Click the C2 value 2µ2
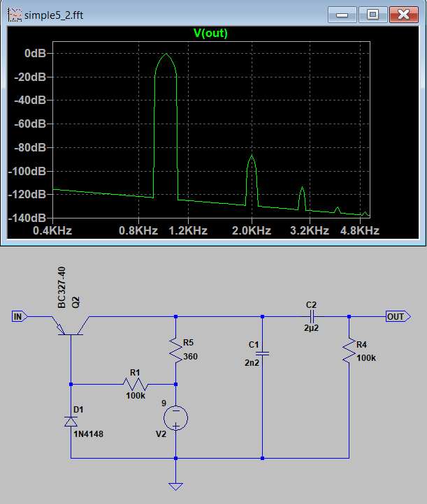This screenshot has width=427, height=504. [x=311, y=328]
